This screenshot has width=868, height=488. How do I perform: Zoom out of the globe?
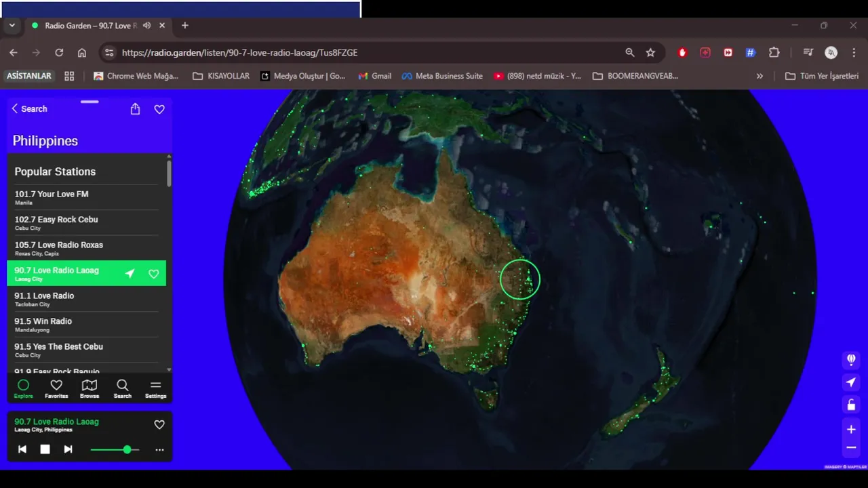tap(851, 447)
